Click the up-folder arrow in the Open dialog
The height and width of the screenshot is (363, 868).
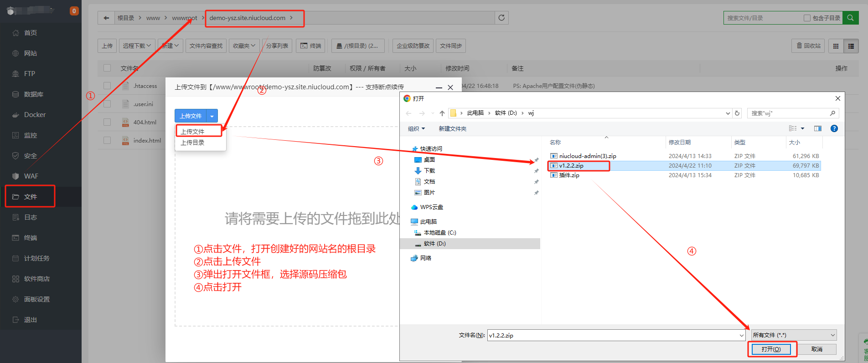point(442,113)
